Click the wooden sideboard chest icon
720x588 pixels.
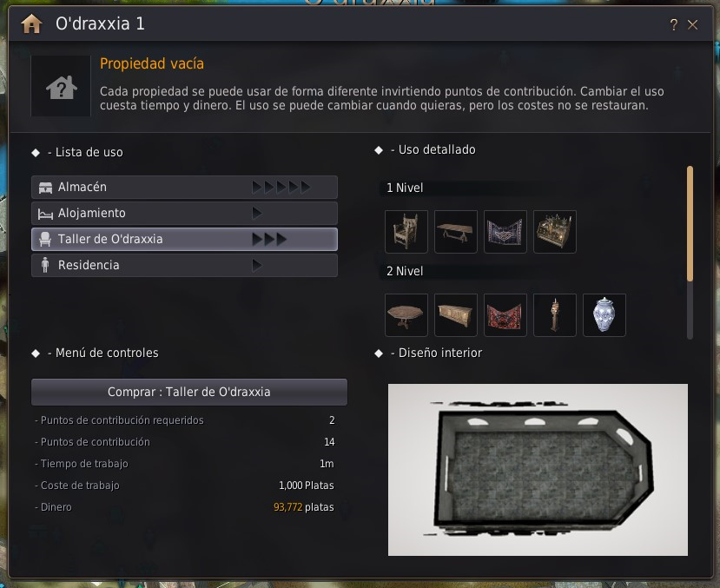455,315
